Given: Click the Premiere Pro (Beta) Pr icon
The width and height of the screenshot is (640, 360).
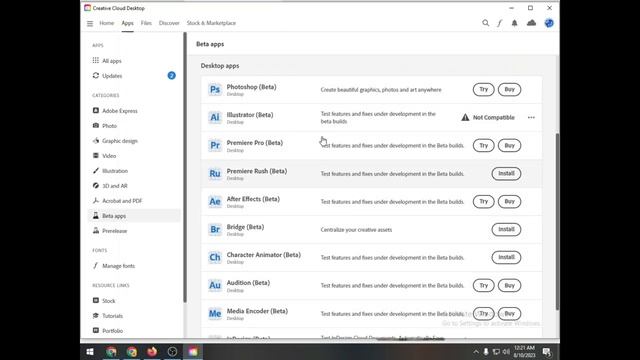Looking at the screenshot, I should point(215,145).
